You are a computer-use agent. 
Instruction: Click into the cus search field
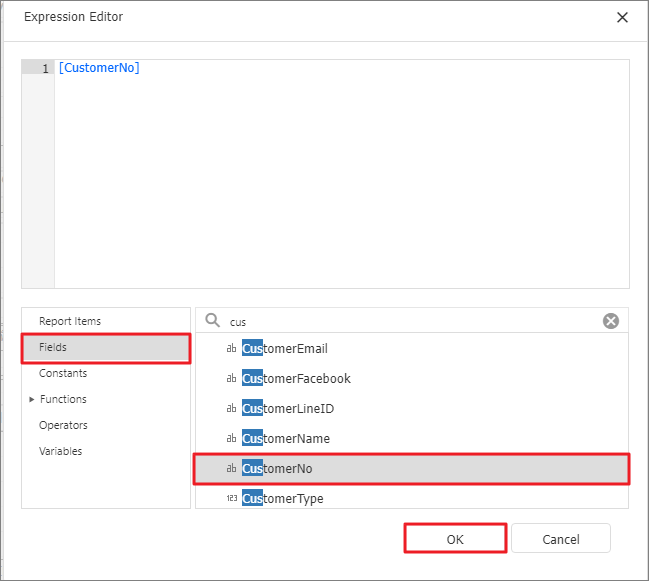[412, 322]
